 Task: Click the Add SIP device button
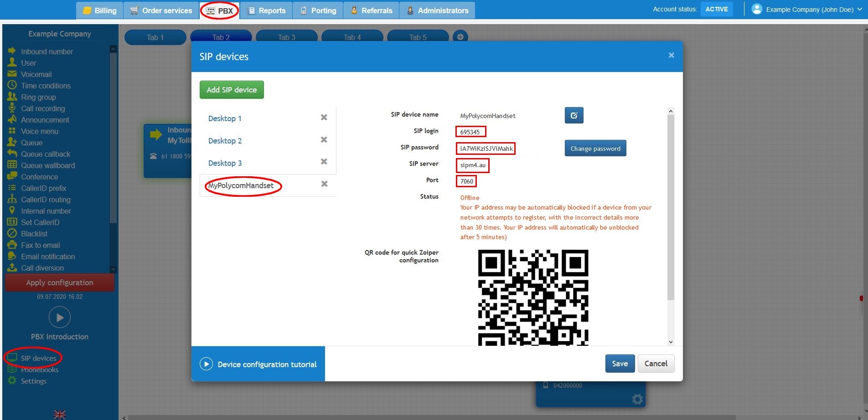pyautogui.click(x=232, y=90)
